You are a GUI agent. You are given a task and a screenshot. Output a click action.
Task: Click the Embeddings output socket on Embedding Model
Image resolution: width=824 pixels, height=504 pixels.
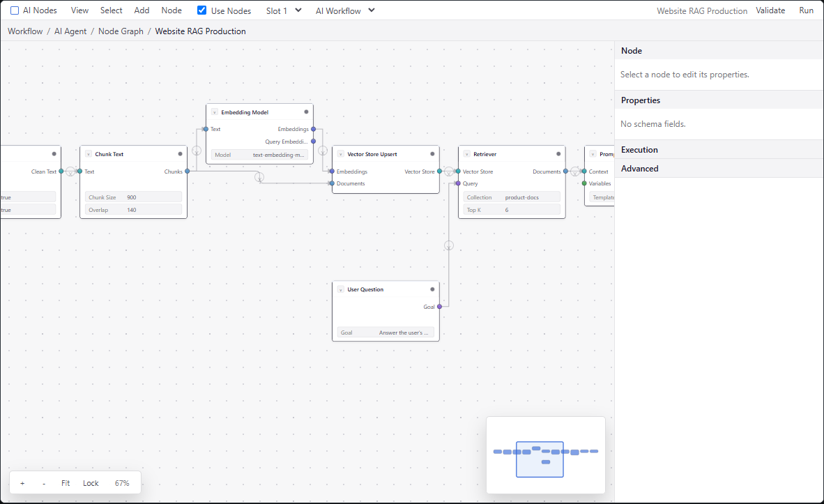coord(314,129)
